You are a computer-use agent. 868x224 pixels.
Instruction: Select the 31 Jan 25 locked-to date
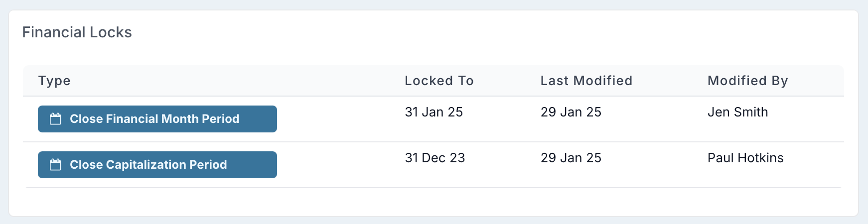click(x=434, y=112)
